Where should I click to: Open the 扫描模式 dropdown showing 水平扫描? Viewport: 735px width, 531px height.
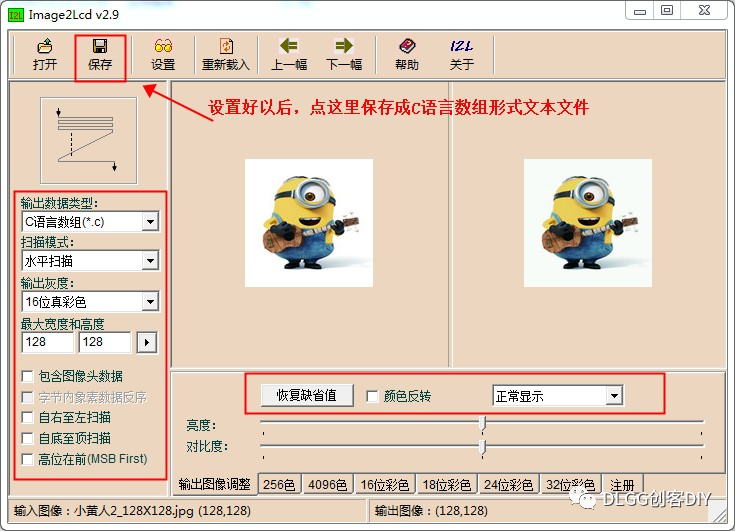click(x=90, y=261)
